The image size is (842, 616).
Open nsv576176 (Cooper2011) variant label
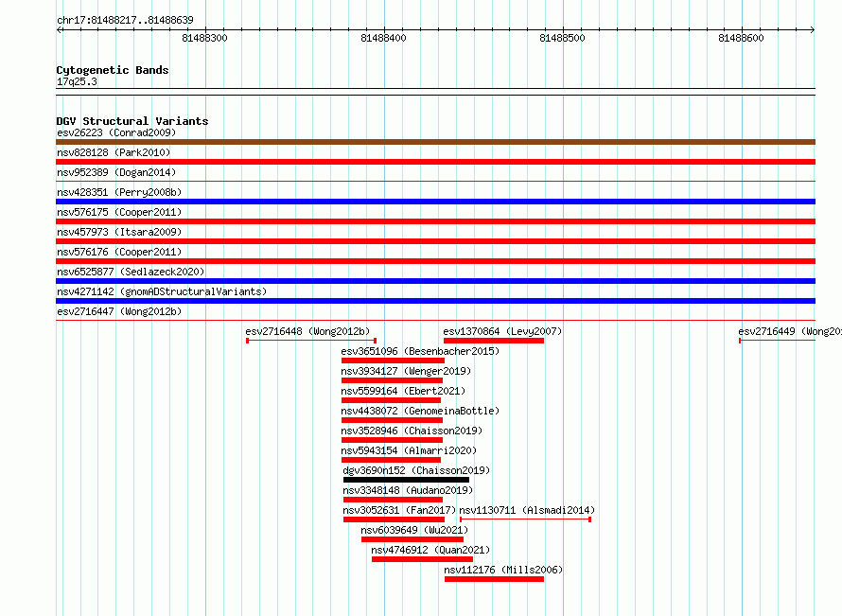click(119, 252)
